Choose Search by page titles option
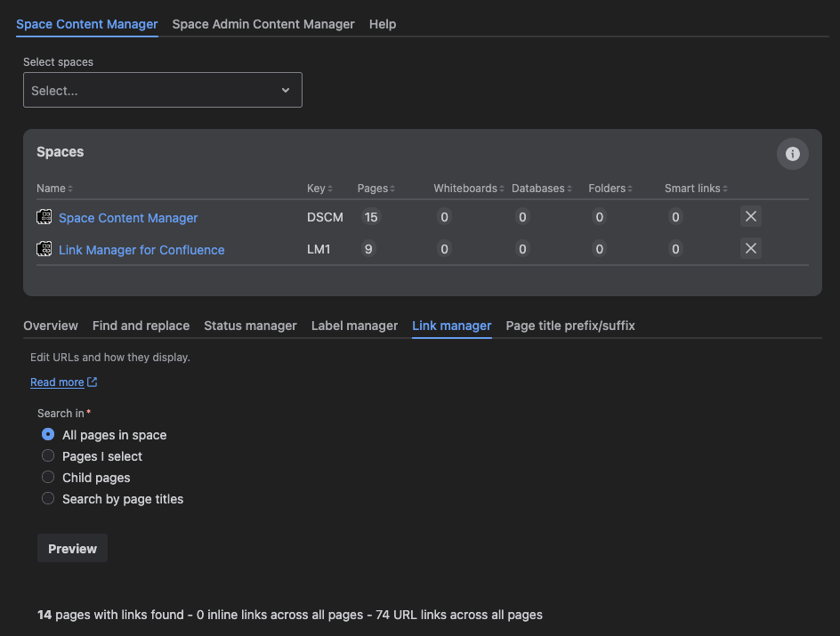The height and width of the screenshot is (636, 840). [x=48, y=498]
